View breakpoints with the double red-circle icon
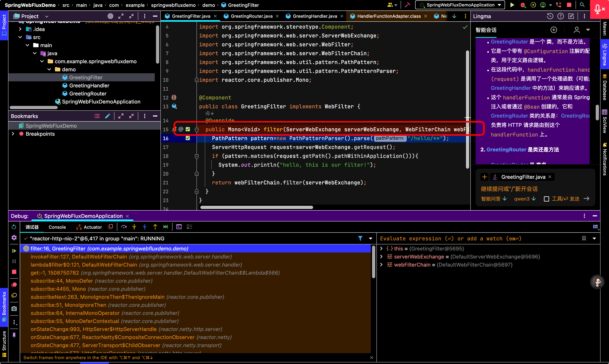The height and width of the screenshot is (364, 609). (x=14, y=285)
